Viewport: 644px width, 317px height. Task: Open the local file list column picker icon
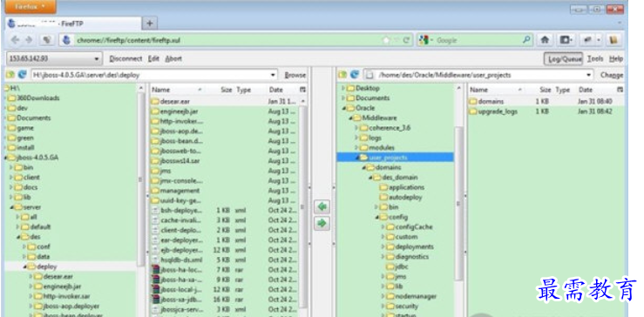coord(302,89)
